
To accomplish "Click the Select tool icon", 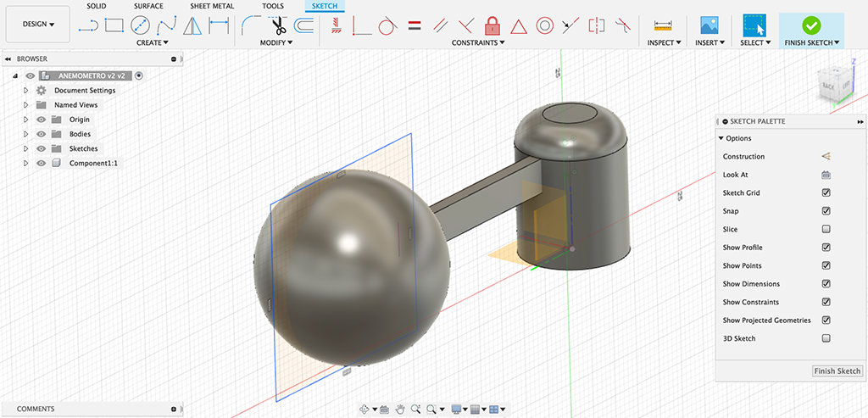I will 754,25.
